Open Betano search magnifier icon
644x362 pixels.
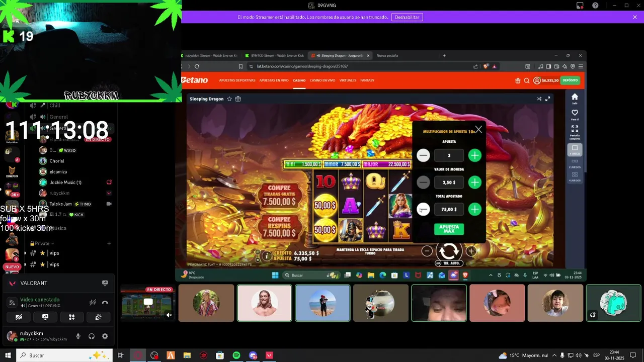pos(527,80)
